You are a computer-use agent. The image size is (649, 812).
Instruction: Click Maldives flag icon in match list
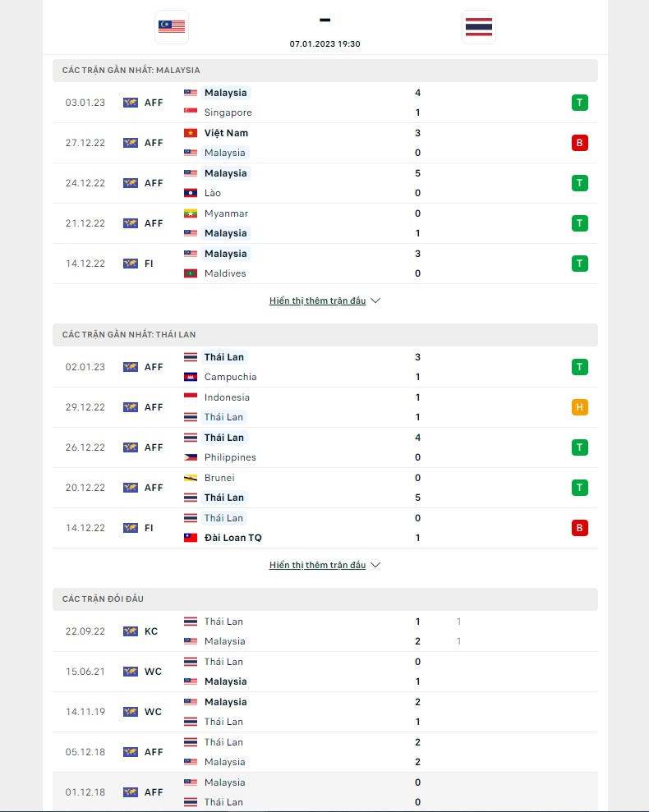[191, 273]
